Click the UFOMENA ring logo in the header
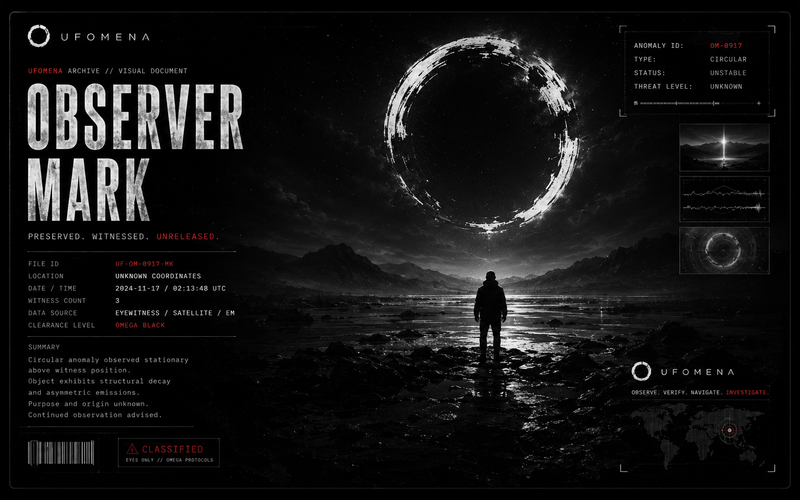 (x=39, y=36)
